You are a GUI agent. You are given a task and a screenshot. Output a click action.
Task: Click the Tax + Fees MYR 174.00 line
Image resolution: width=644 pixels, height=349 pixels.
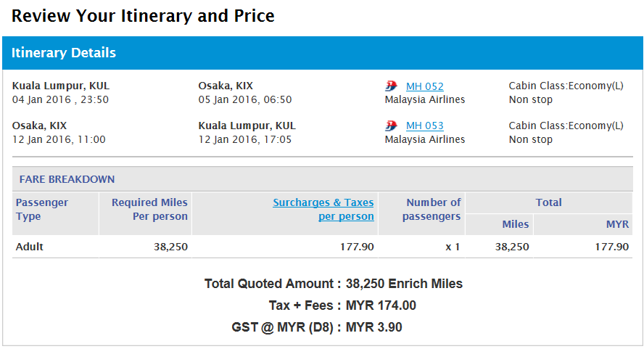342,305
